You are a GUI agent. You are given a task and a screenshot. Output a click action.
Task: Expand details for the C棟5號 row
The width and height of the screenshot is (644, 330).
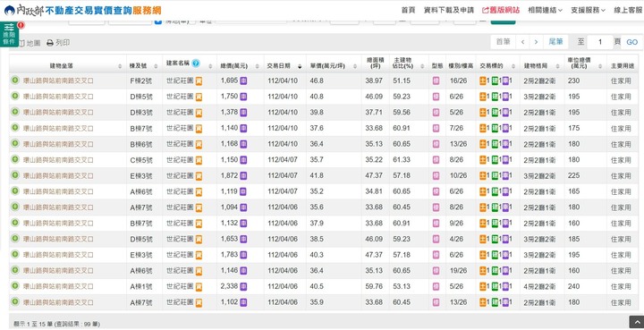coord(15,159)
